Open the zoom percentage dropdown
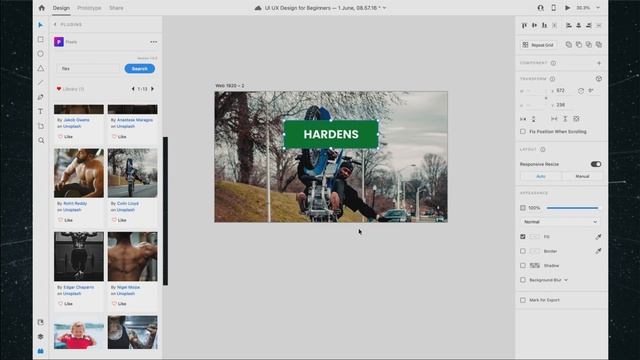This screenshot has height=360, width=640. (x=598, y=8)
